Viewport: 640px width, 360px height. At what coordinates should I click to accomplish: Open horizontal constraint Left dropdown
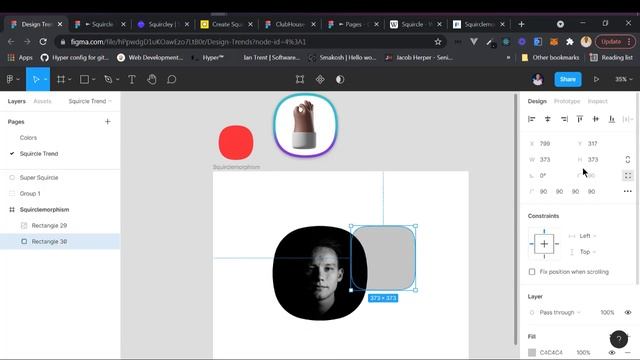click(x=588, y=236)
